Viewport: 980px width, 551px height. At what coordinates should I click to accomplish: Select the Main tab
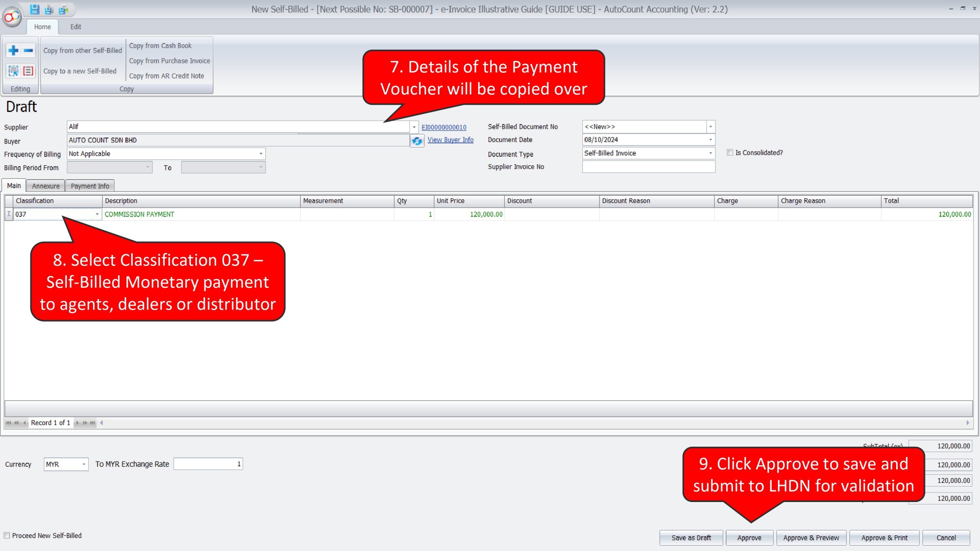pos(14,186)
